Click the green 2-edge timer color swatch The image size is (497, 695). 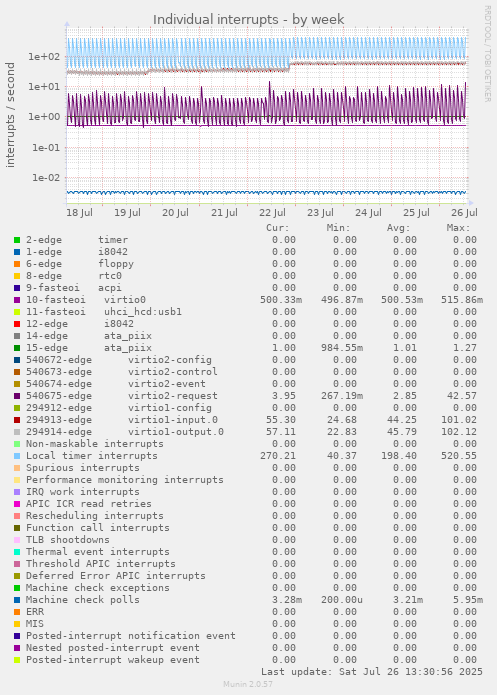(x=17, y=240)
